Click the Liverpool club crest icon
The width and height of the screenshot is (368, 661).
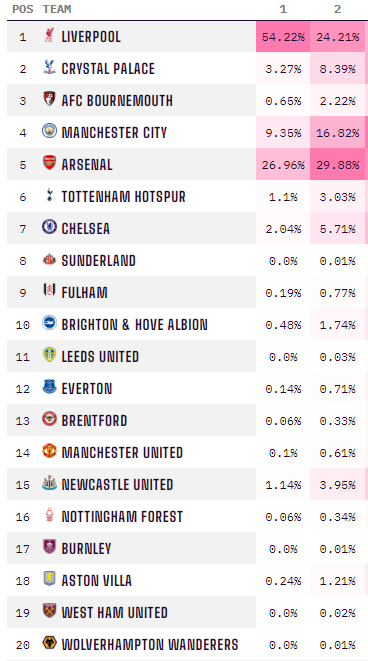pyautogui.click(x=49, y=35)
